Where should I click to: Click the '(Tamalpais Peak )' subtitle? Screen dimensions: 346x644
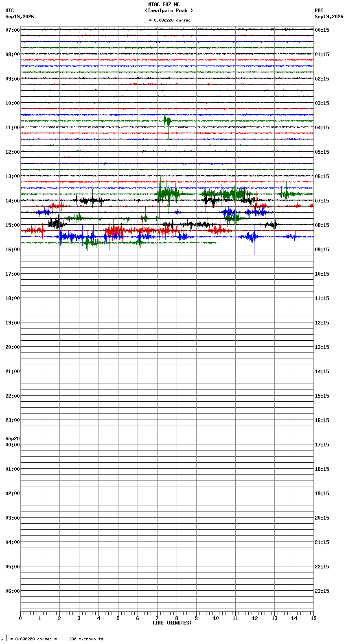pos(169,11)
